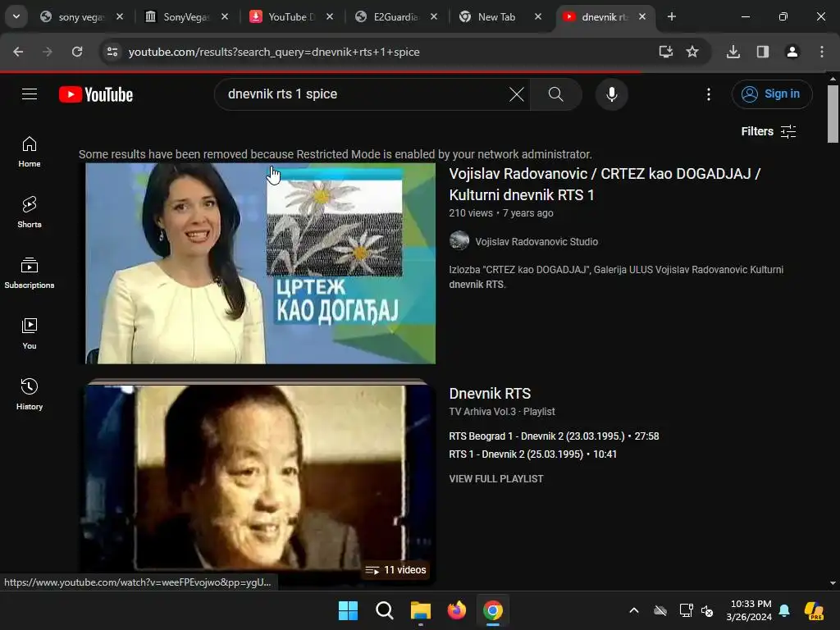Viewport: 840px width, 630px height.
Task: Click the page vertical scrollbar thumb
Action: pos(833,113)
